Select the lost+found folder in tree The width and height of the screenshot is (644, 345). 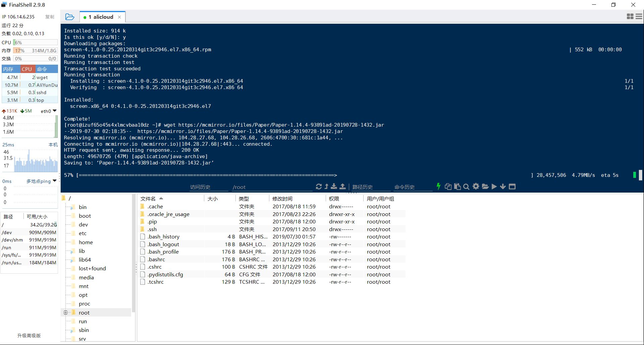coord(92,269)
